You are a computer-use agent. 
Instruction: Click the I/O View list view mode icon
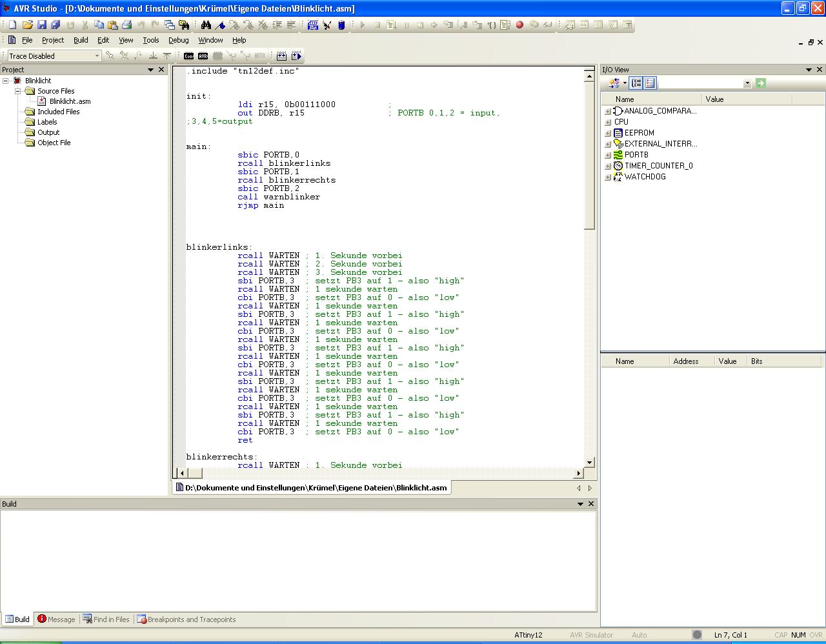click(650, 83)
